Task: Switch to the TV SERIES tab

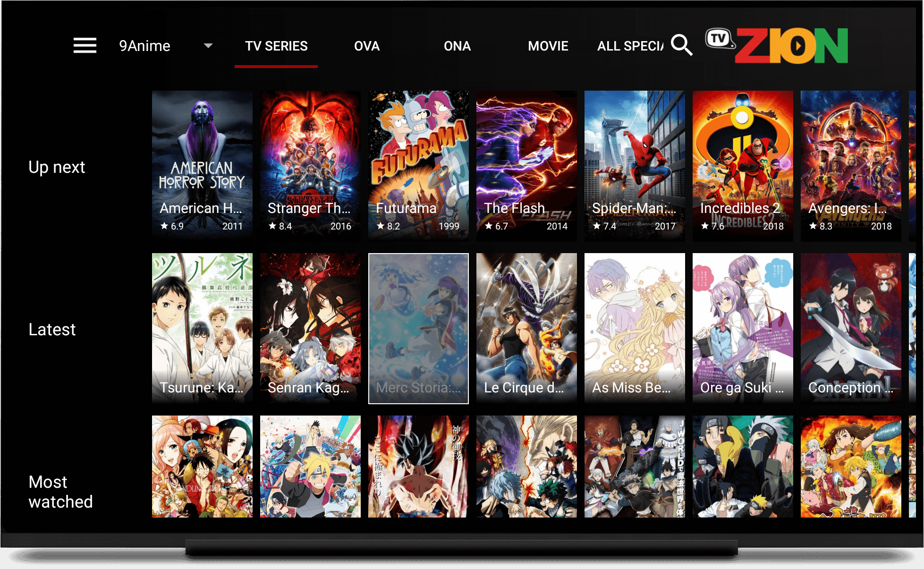Action: coord(276,46)
